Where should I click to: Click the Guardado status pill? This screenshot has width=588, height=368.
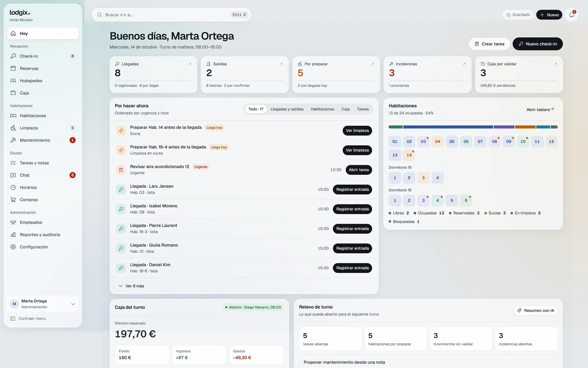(518, 15)
